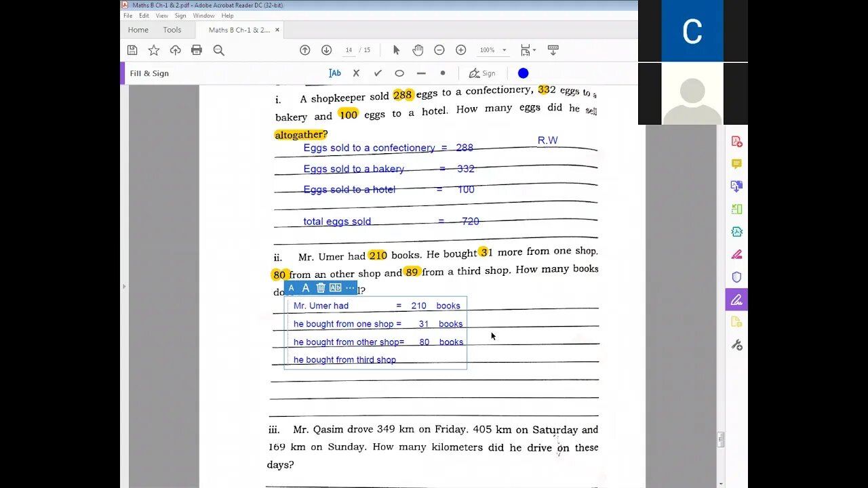Switch to the Home tab
The image size is (868, 488).
pos(138,30)
